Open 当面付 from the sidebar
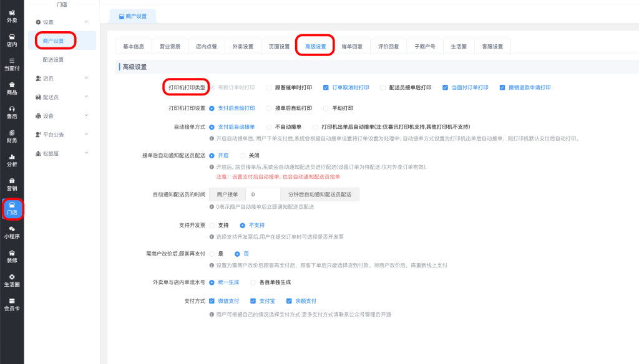 point(12,64)
